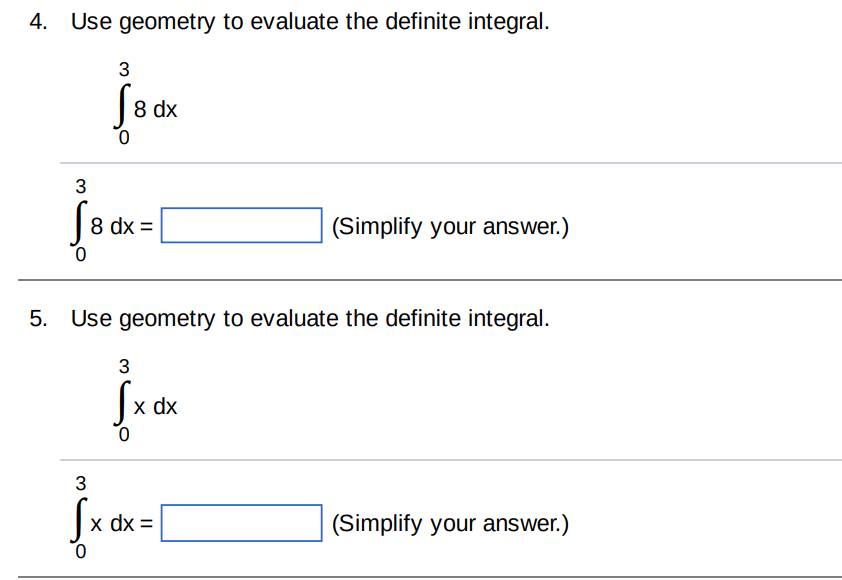Select the problem 5 number label

(x=37, y=318)
